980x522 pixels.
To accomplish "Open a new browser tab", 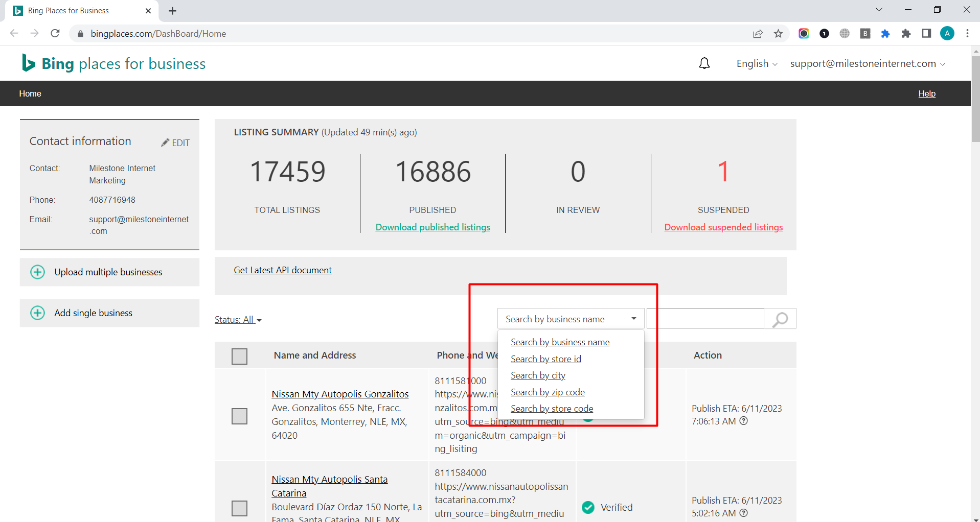I will click(x=173, y=11).
